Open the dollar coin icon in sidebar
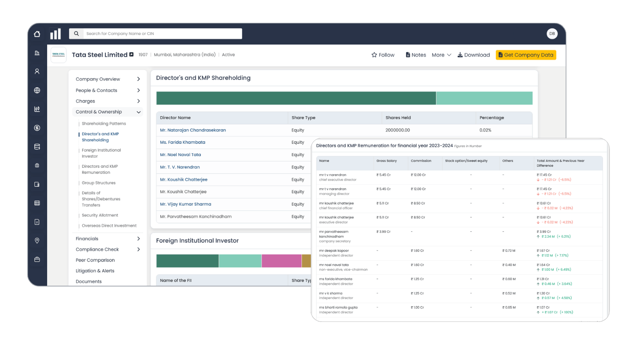The height and width of the screenshot is (342, 644). 37,128
